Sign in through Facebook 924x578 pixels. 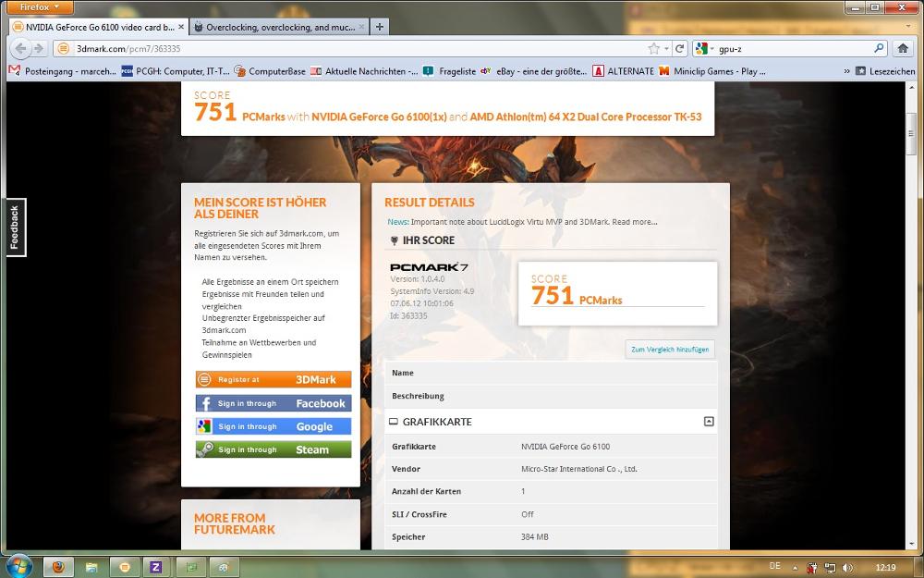click(x=274, y=403)
